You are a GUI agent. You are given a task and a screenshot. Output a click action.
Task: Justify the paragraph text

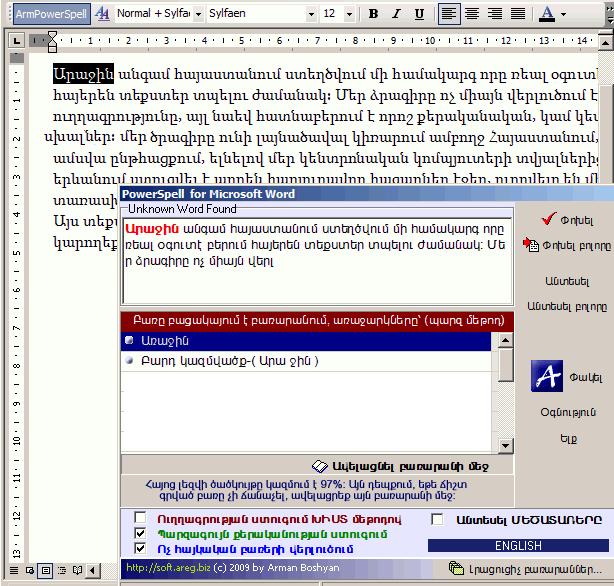518,14
